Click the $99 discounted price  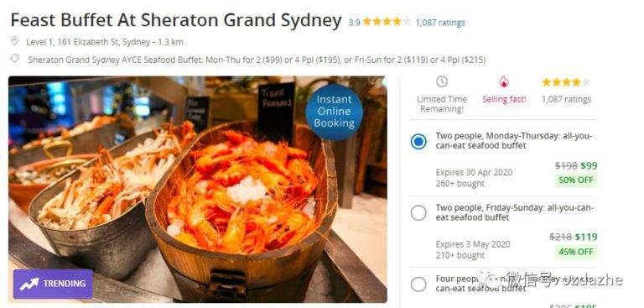click(x=589, y=166)
